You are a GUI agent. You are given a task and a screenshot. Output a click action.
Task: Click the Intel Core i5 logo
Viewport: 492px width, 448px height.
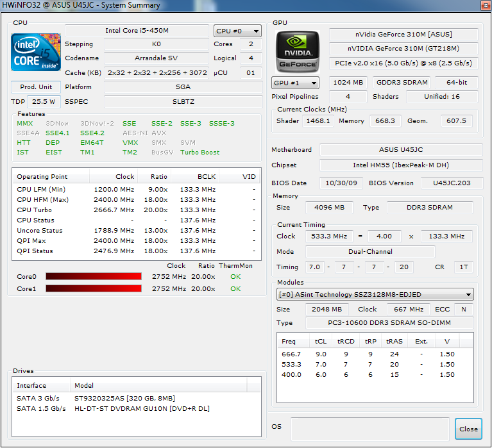click(x=36, y=52)
